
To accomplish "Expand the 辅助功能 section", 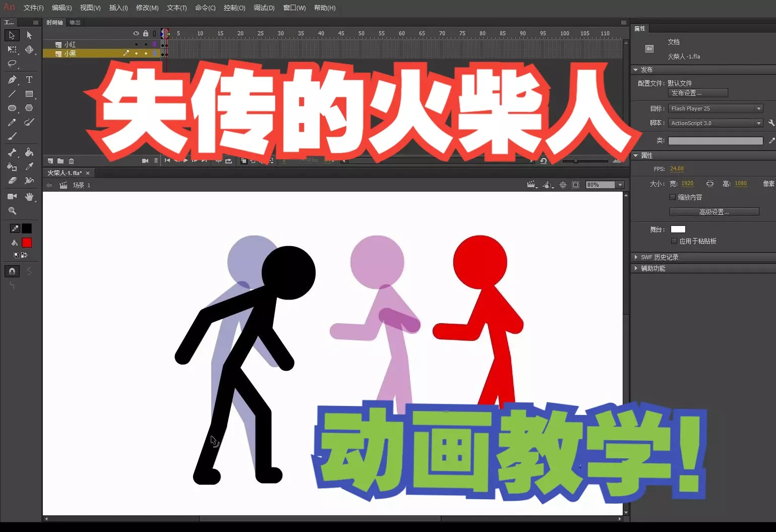I will [636, 268].
